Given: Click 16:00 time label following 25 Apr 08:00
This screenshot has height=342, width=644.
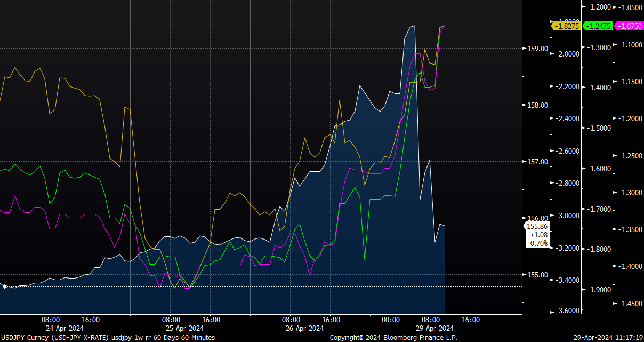Looking at the screenshot, I should coord(211,320).
